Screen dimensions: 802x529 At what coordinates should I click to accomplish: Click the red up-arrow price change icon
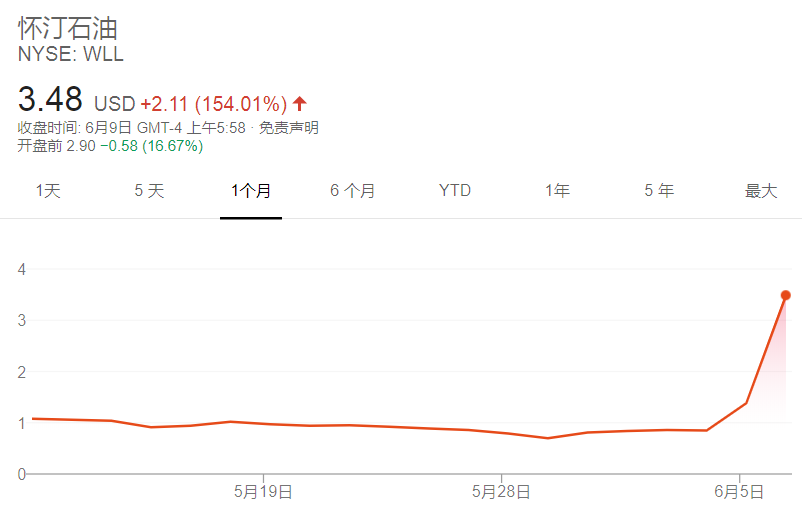point(299,104)
